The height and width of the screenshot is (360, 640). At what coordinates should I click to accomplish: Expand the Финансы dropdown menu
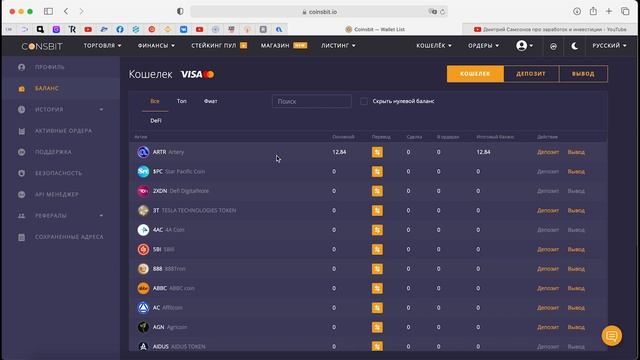point(156,46)
